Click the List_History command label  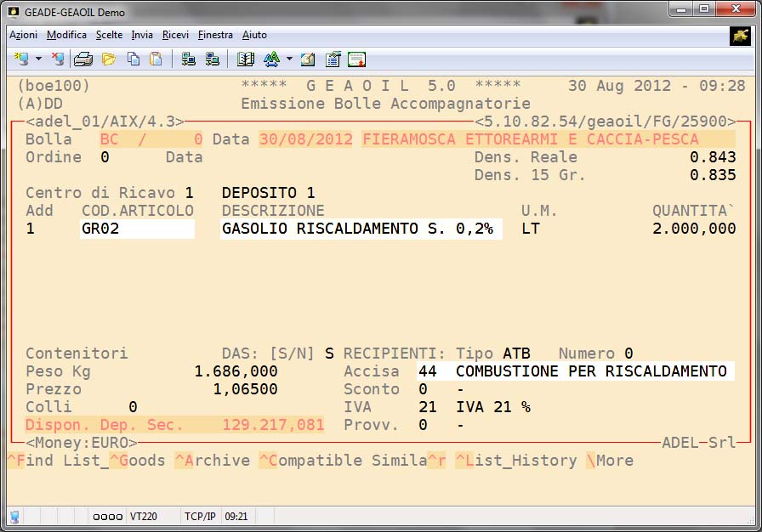(515, 461)
